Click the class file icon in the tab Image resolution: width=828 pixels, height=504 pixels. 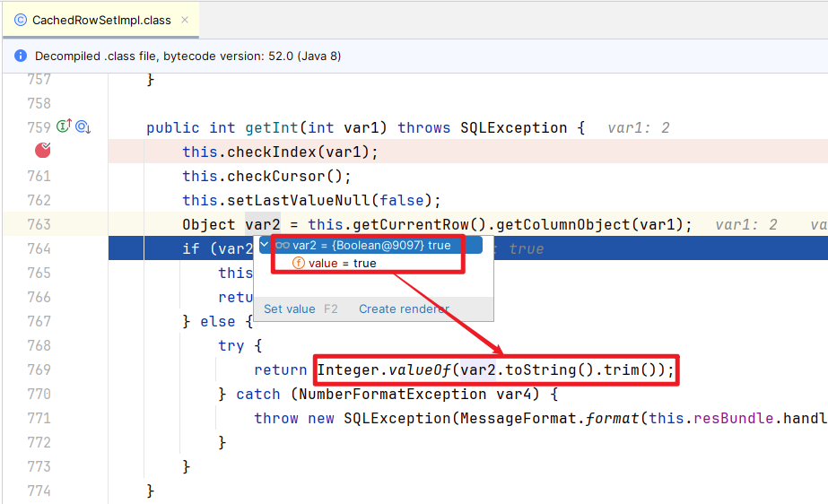coord(21,20)
